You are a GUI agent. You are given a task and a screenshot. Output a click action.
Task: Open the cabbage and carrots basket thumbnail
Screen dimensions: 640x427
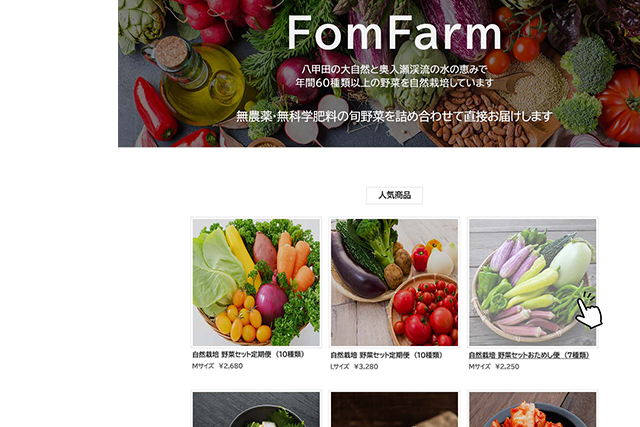click(x=256, y=282)
